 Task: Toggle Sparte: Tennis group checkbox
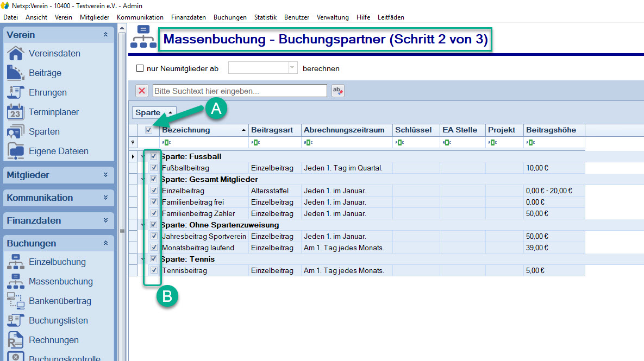tap(154, 259)
